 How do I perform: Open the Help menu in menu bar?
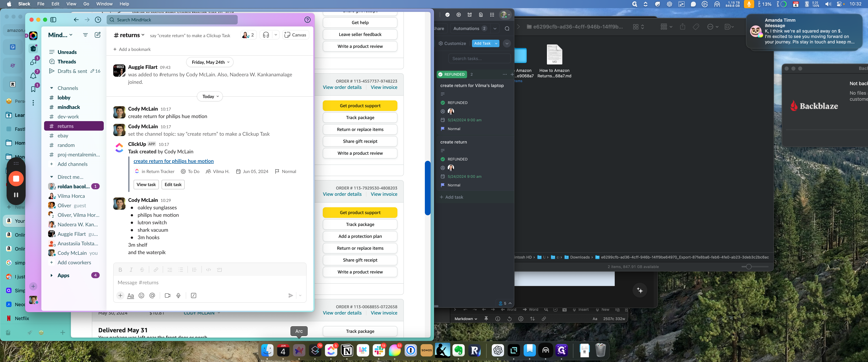(x=124, y=4)
